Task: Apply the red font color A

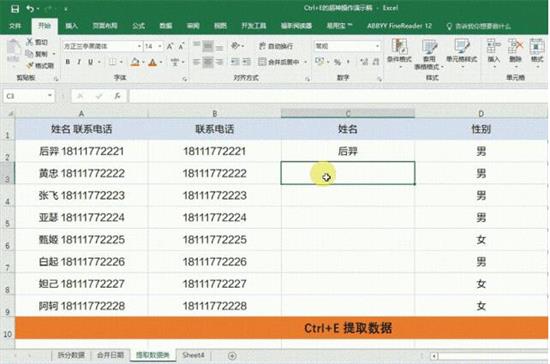Action: (153, 62)
